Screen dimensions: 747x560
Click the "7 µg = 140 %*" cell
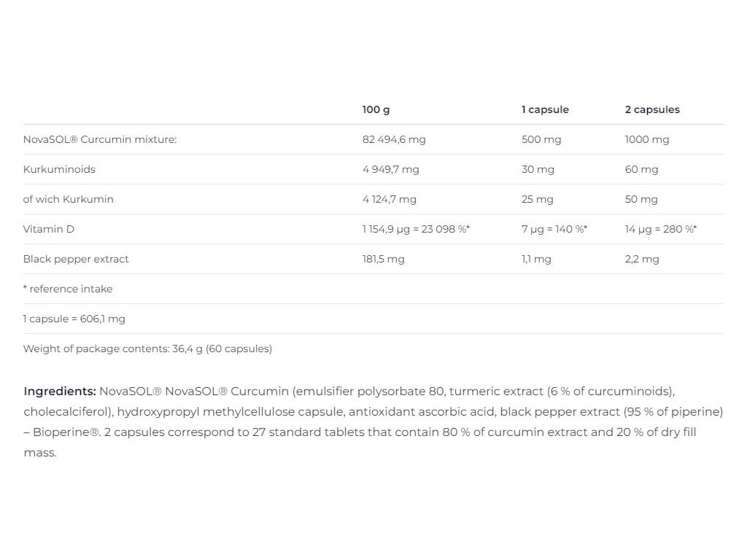(554, 229)
